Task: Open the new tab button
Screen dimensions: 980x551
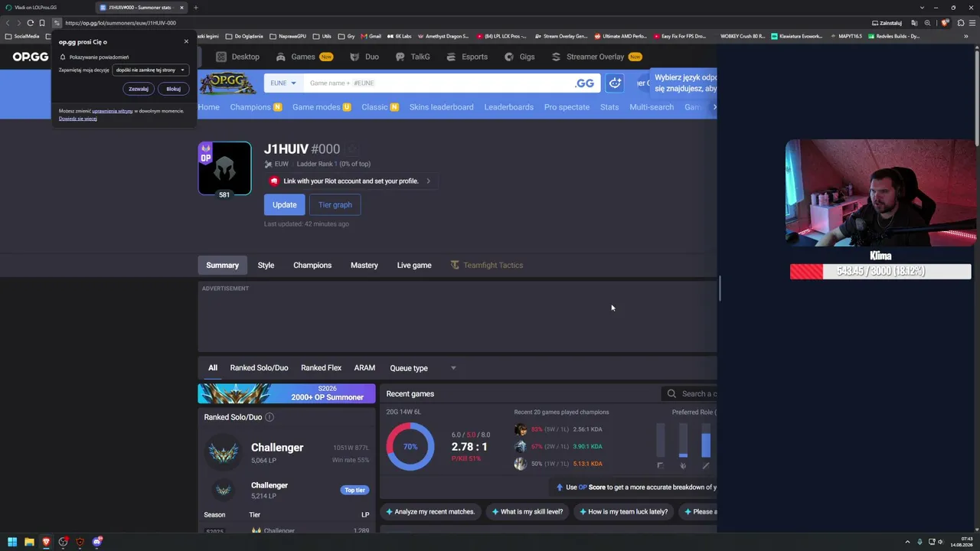Action: [195, 8]
